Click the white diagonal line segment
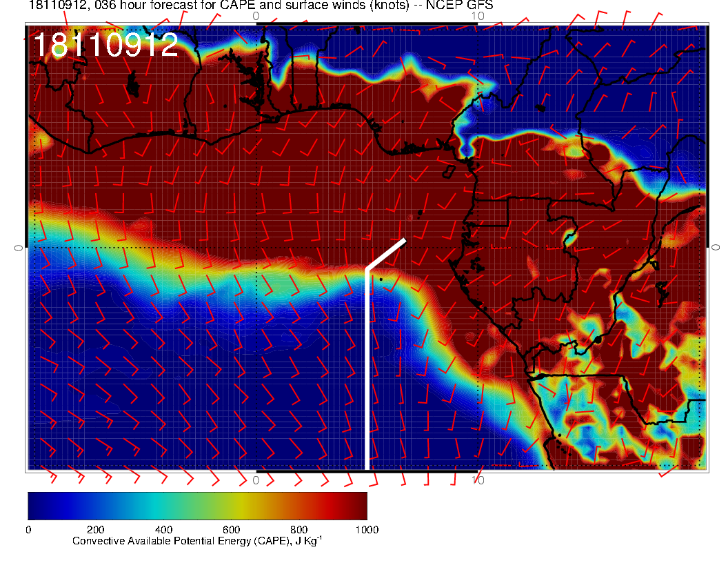Image resolution: width=728 pixels, height=563 pixels. pos(386,254)
